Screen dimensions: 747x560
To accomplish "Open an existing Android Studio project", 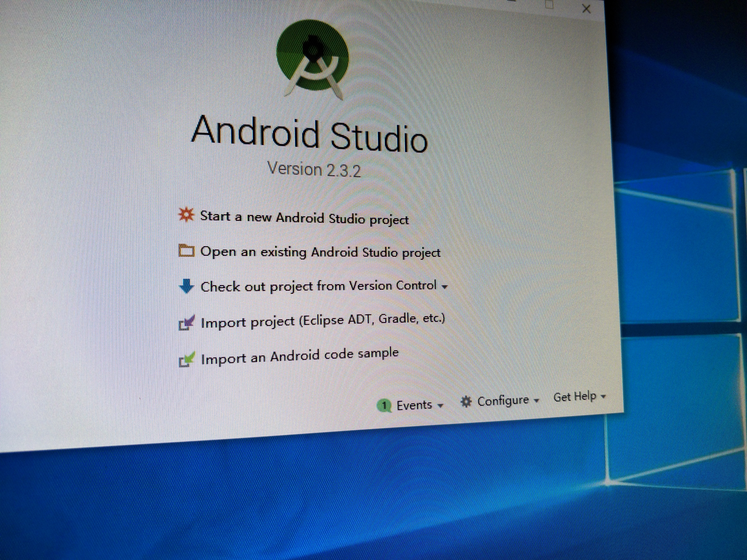I will pyautogui.click(x=320, y=252).
